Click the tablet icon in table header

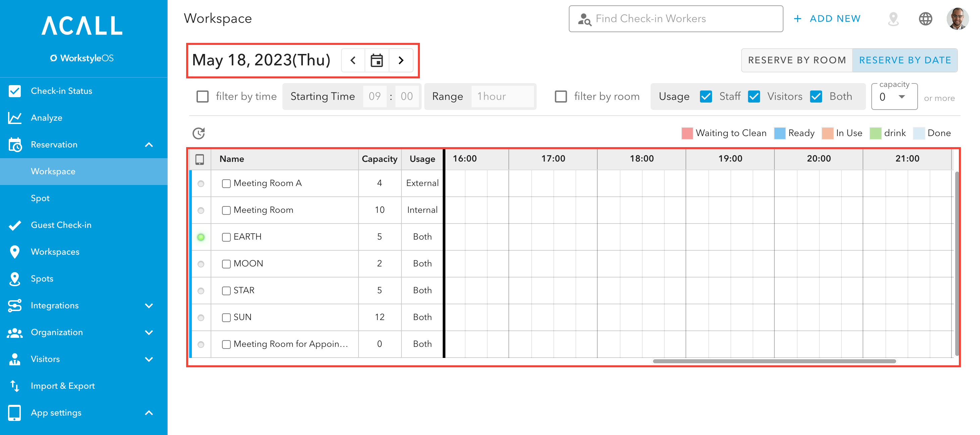pos(200,159)
